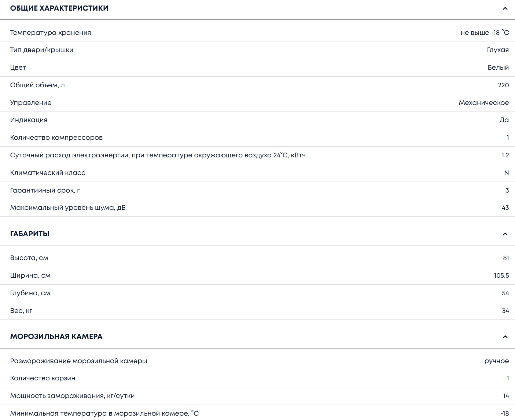Click the value Белый for Цвет
This screenshot has height=420, width=515.
click(x=498, y=67)
